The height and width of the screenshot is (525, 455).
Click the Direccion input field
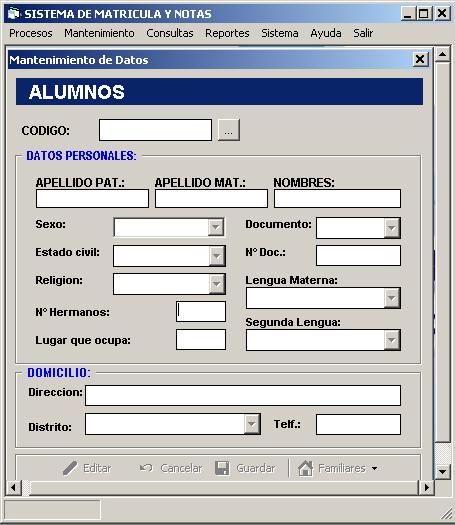pos(243,395)
